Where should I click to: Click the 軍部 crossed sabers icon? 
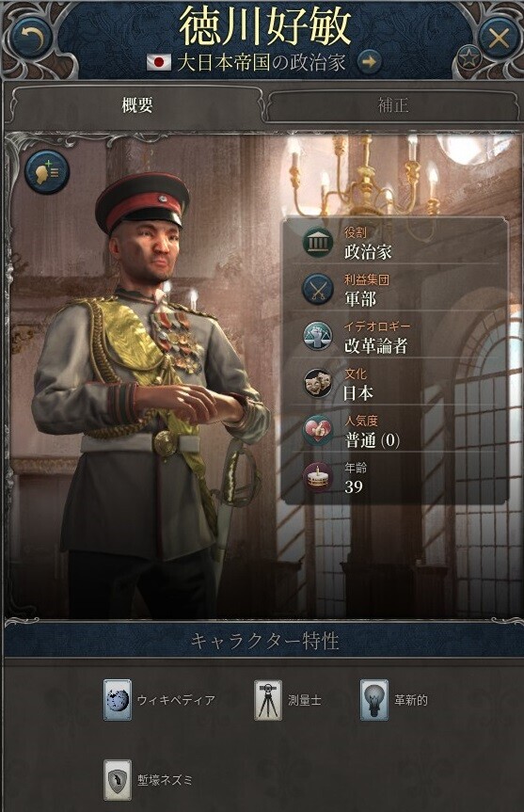[318, 289]
